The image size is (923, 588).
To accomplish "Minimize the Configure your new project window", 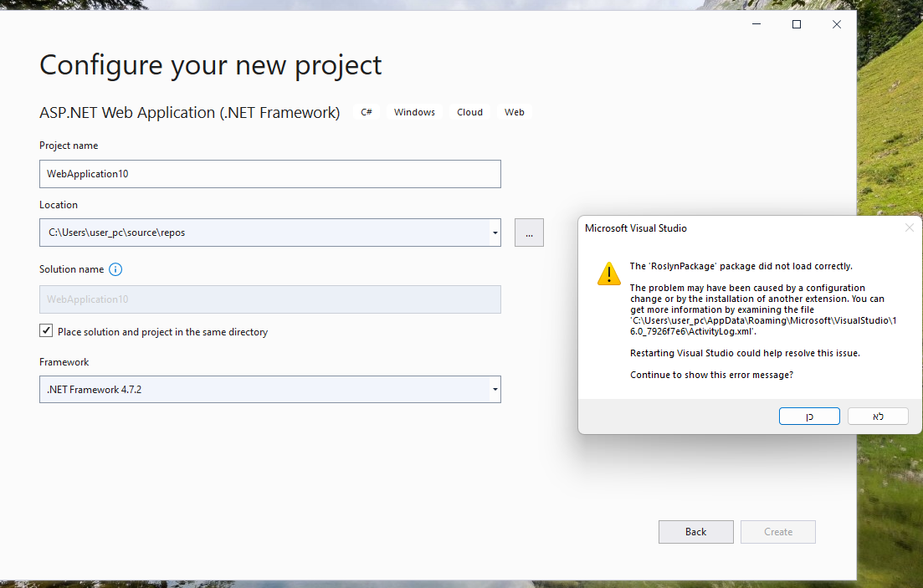I will 756,24.
